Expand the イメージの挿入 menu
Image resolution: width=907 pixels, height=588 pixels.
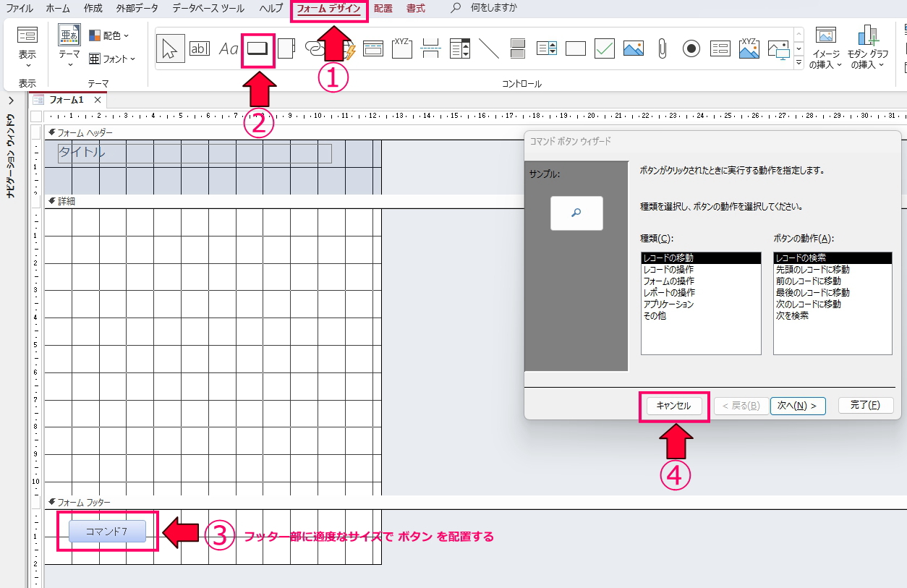coord(825,49)
